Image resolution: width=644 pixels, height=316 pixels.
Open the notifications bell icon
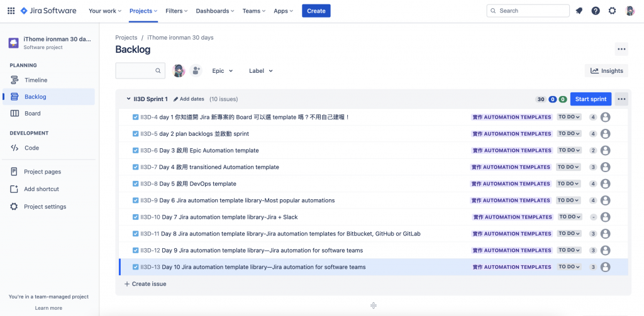pyautogui.click(x=579, y=11)
